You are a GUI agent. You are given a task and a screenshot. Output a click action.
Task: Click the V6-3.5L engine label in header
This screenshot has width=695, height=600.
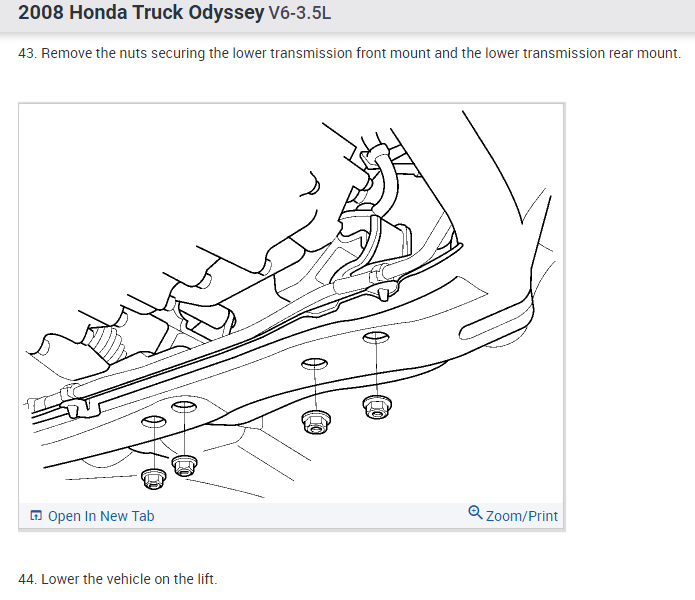300,13
